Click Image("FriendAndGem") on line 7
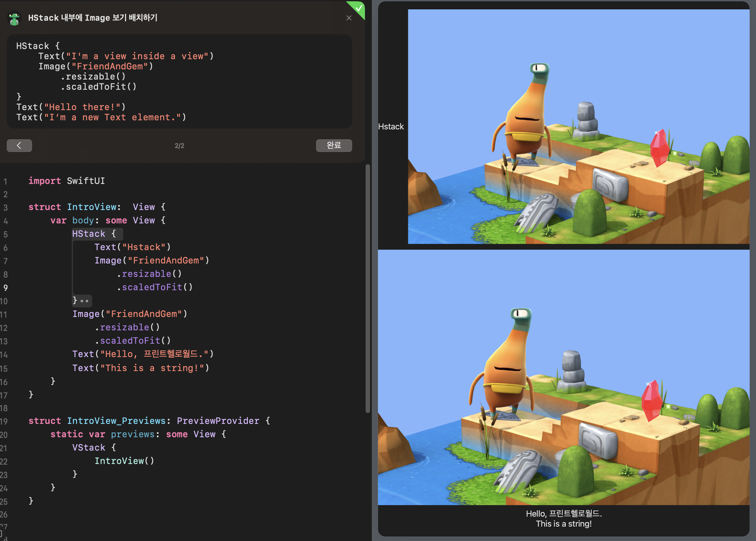The image size is (756, 541). coord(152,261)
